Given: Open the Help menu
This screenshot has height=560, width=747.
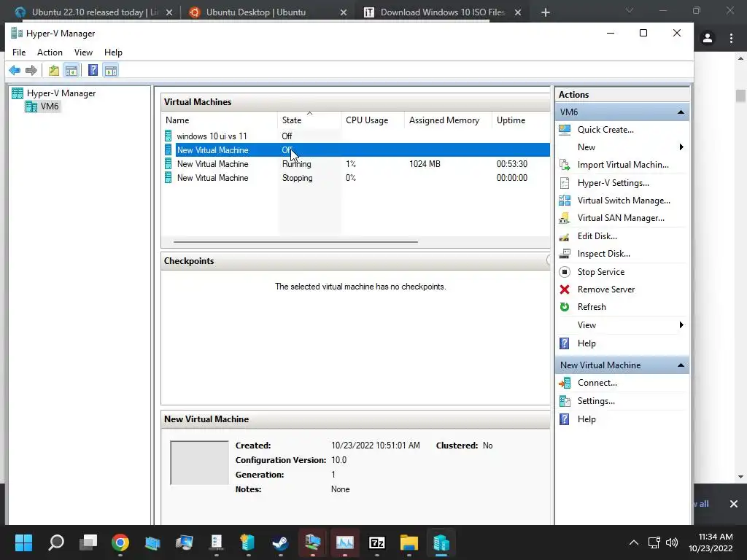Looking at the screenshot, I should pyautogui.click(x=113, y=52).
